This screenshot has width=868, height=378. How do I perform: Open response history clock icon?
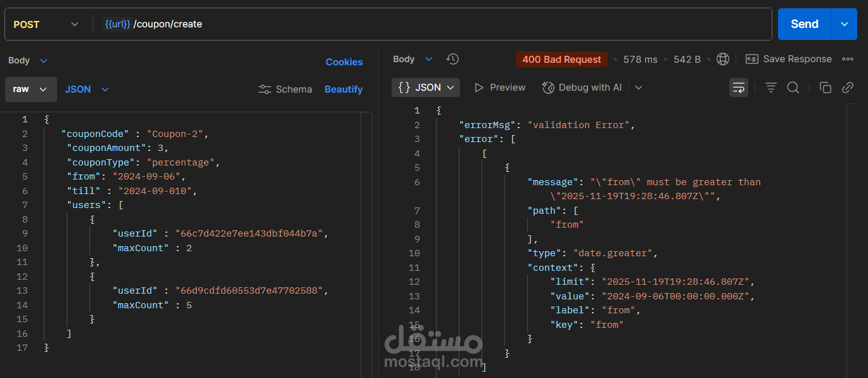point(452,59)
